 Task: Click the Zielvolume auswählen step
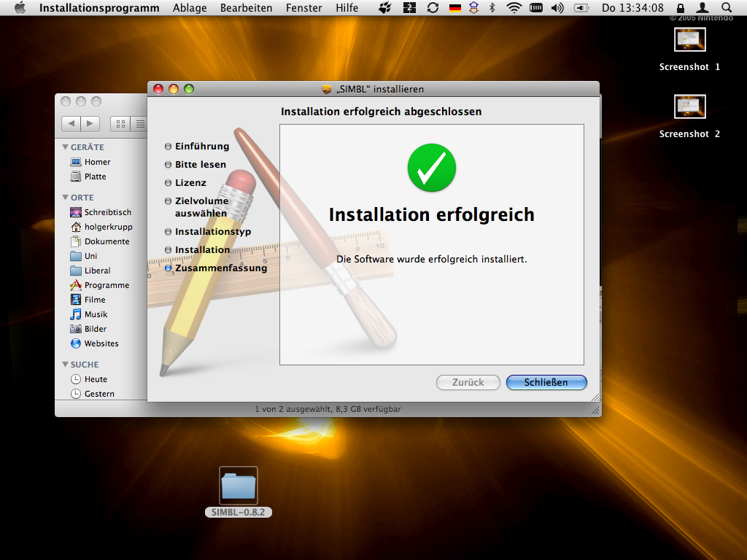(197, 207)
